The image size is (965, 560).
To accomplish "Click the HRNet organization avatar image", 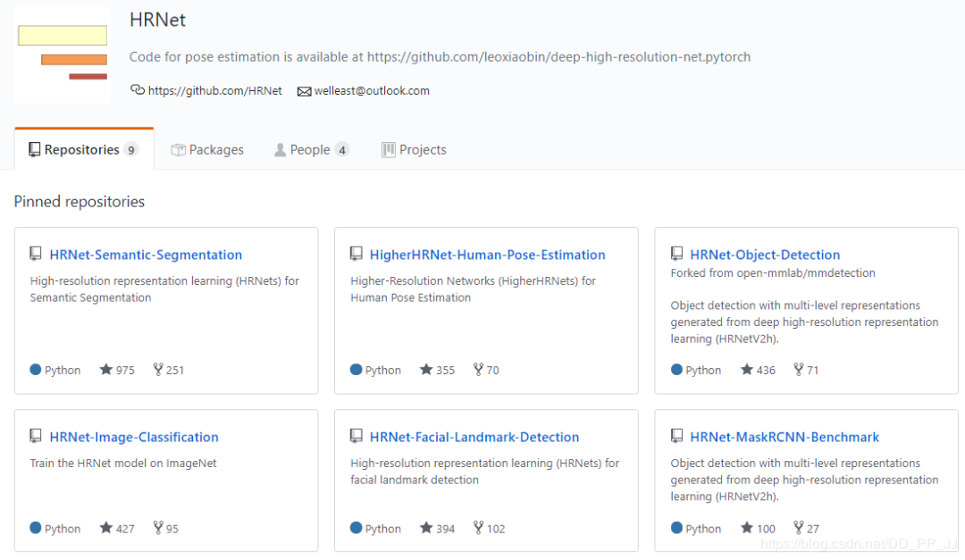I will click(x=63, y=55).
